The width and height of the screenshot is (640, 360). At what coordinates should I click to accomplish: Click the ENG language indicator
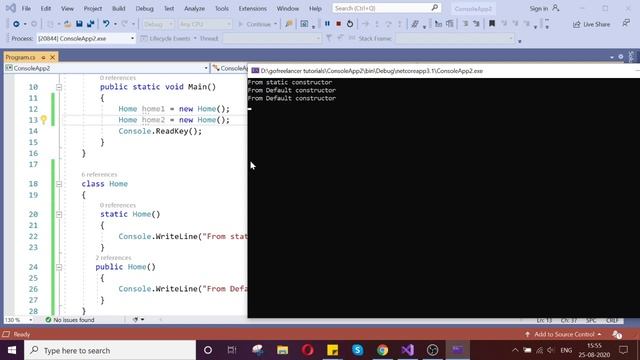566,350
